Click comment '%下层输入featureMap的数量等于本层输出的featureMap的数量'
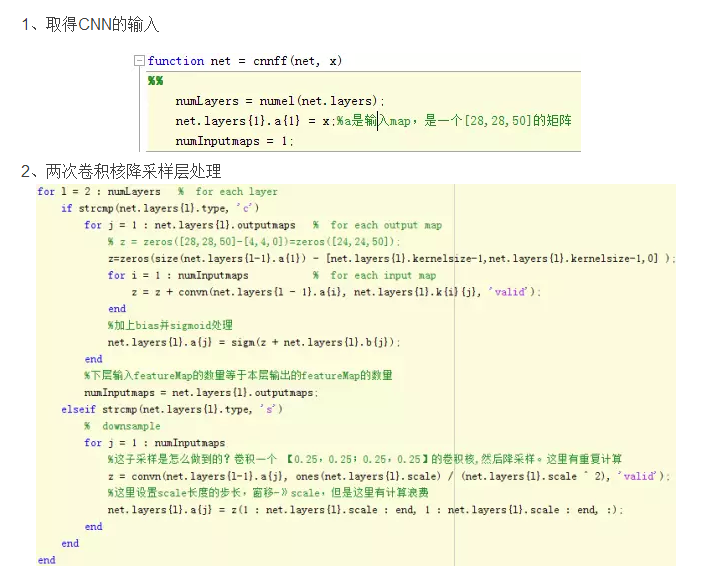This screenshot has height=572, width=707. tap(238, 375)
